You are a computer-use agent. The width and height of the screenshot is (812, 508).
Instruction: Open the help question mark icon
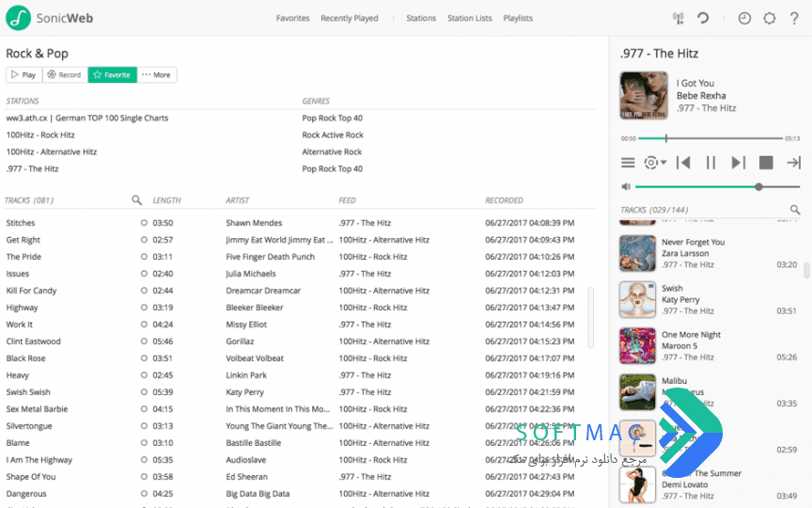[x=794, y=18]
